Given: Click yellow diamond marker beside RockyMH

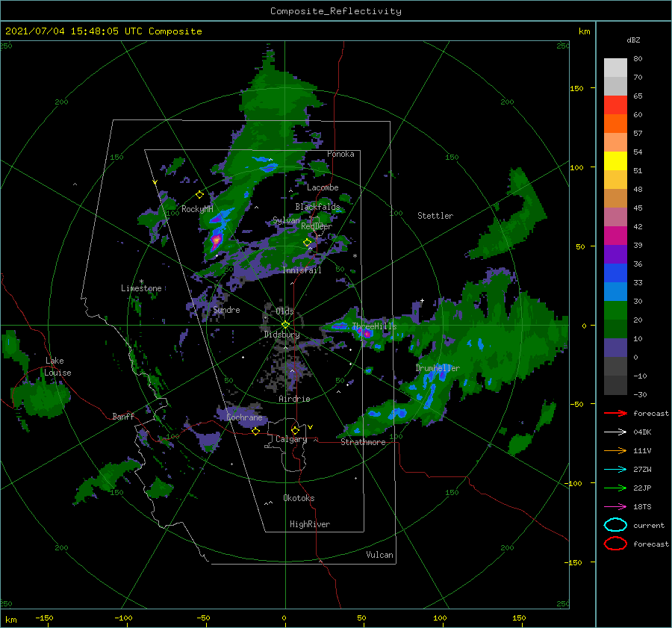Looking at the screenshot, I should (x=199, y=195).
